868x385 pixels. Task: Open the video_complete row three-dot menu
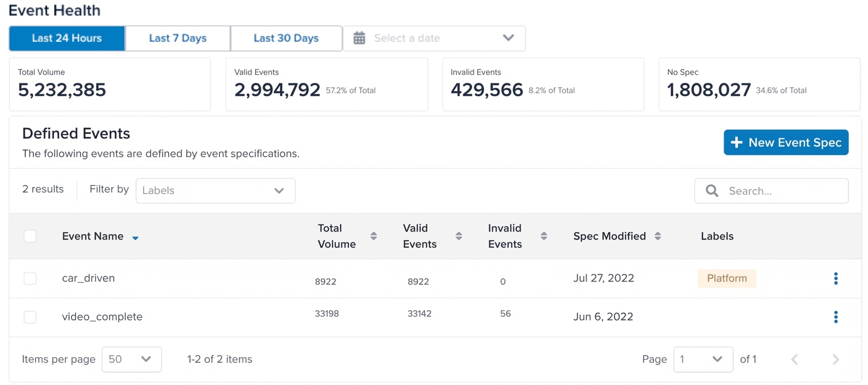coord(836,317)
